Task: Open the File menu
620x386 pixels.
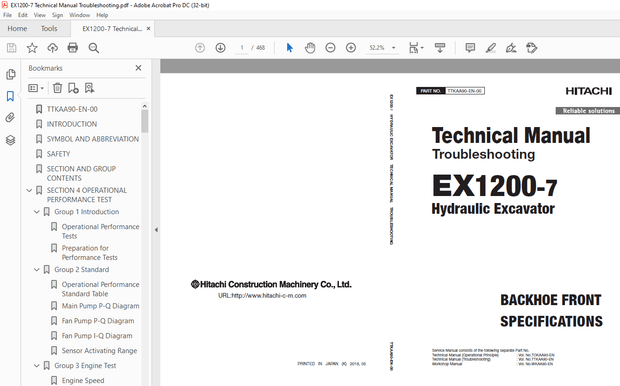Action: [x=8, y=15]
